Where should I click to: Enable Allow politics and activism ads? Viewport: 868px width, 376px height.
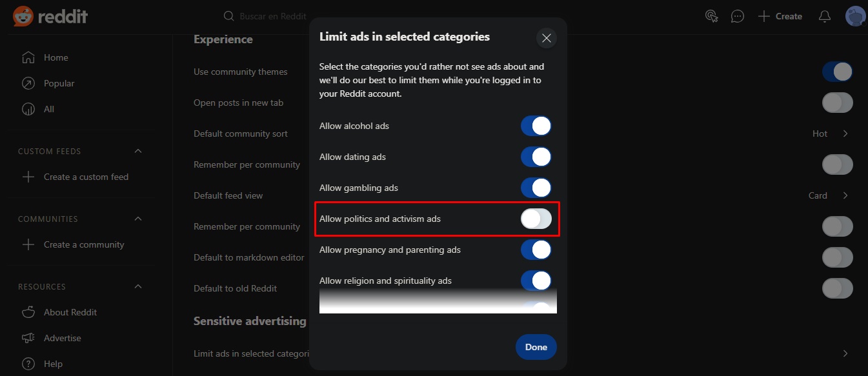536,219
